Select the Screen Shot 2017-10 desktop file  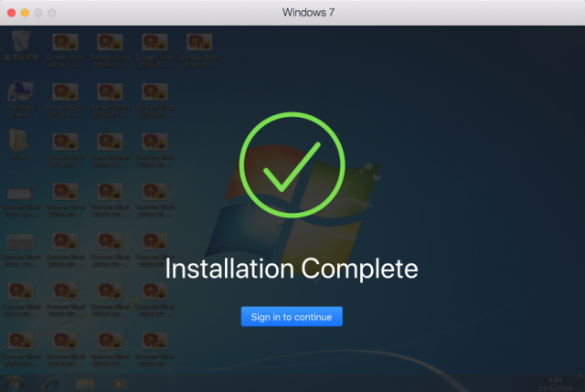tap(21, 251)
